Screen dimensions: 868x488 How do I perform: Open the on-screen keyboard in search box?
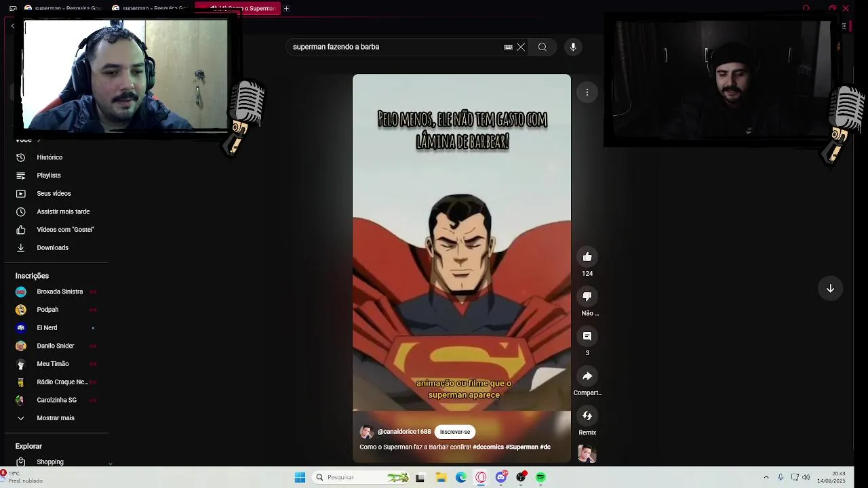(x=508, y=47)
